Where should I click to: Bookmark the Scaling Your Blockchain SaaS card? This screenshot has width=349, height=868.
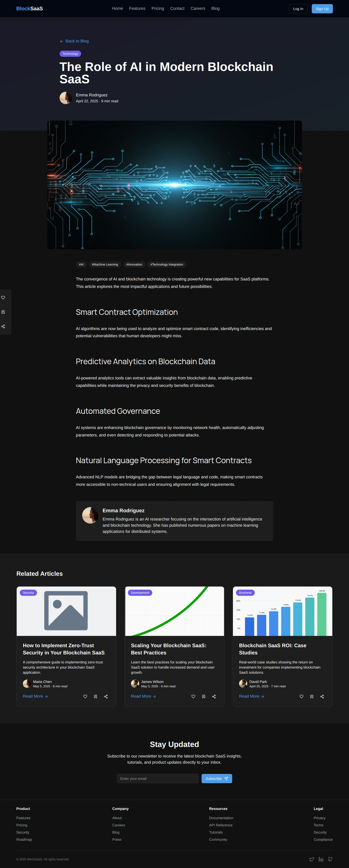[x=204, y=697]
